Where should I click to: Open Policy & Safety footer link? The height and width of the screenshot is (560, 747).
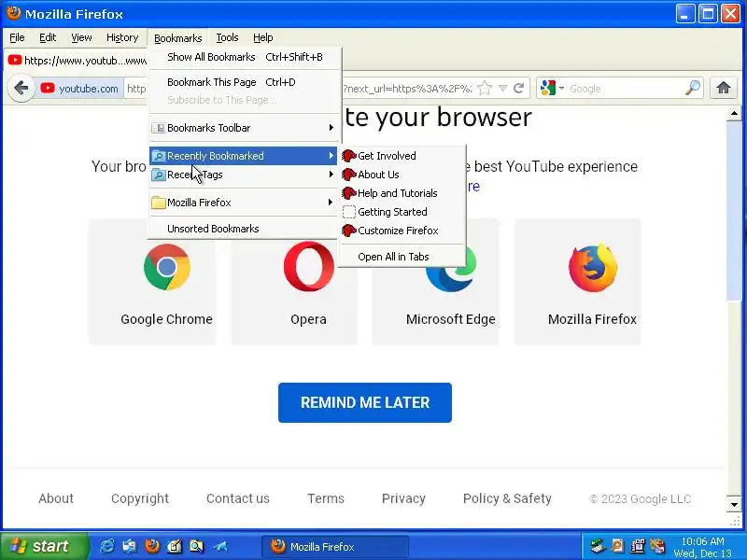click(x=507, y=498)
